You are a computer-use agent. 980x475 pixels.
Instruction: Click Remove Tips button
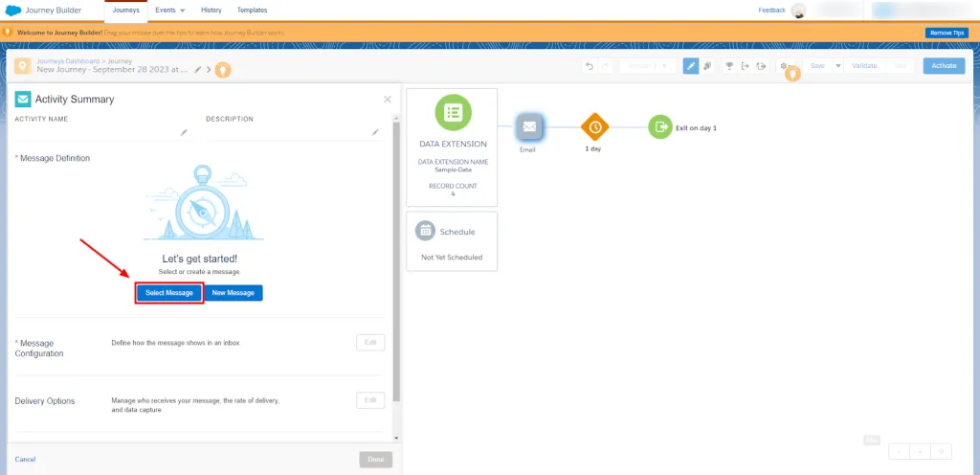click(947, 33)
